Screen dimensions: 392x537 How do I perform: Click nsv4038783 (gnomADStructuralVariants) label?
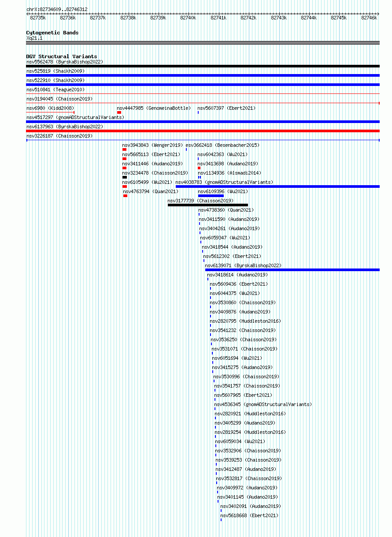224,182
